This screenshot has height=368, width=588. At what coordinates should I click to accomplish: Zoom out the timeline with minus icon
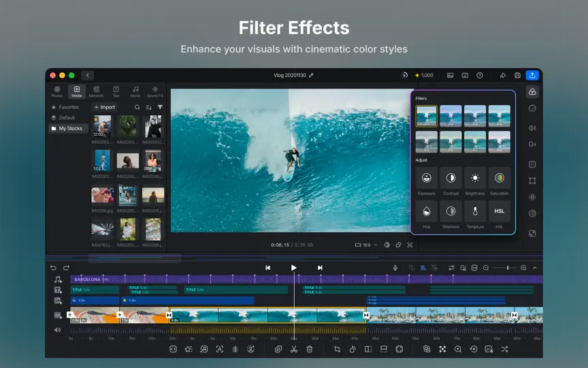pos(486,268)
